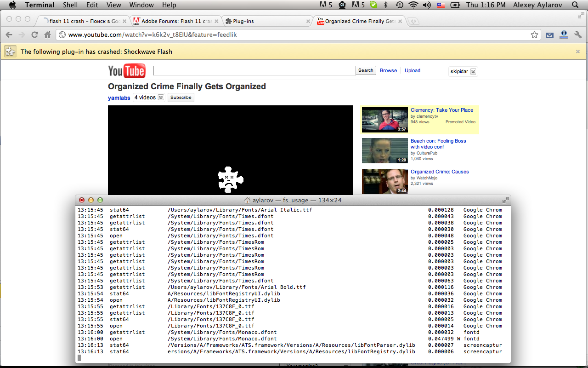
Task: Open the Apple menu
Action: [x=12, y=5]
